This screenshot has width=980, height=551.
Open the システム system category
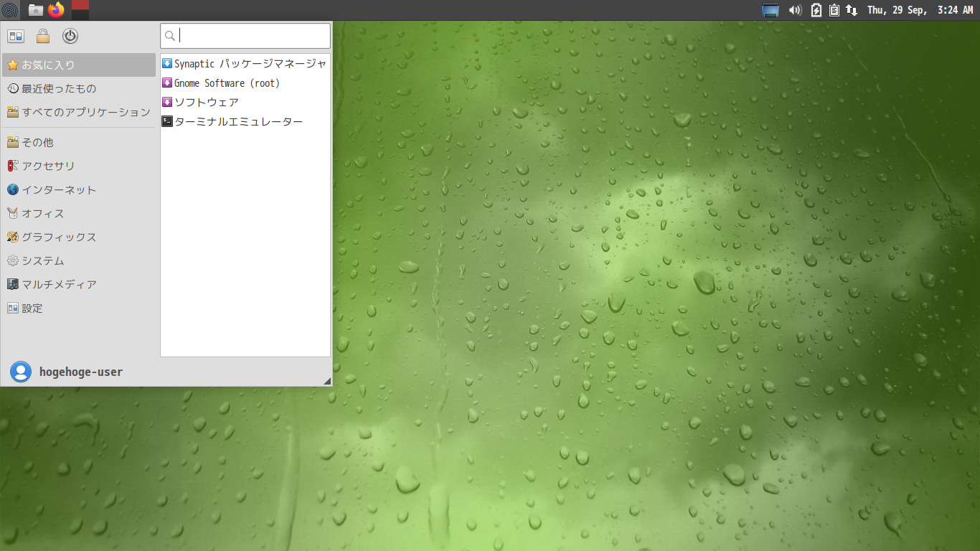point(79,260)
